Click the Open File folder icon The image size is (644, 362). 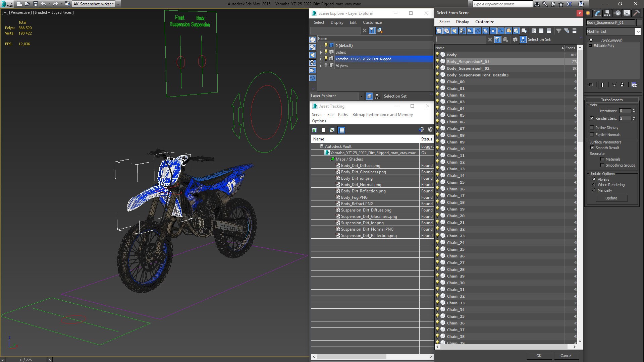click(x=28, y=4)
